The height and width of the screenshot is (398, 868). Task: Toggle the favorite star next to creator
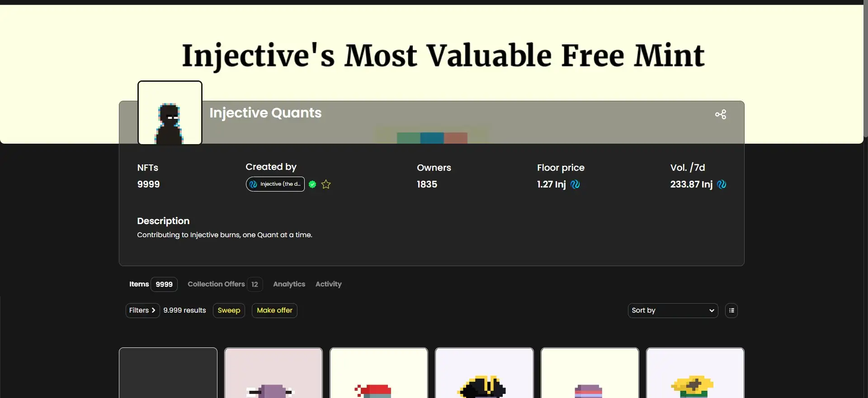(326, 184)
